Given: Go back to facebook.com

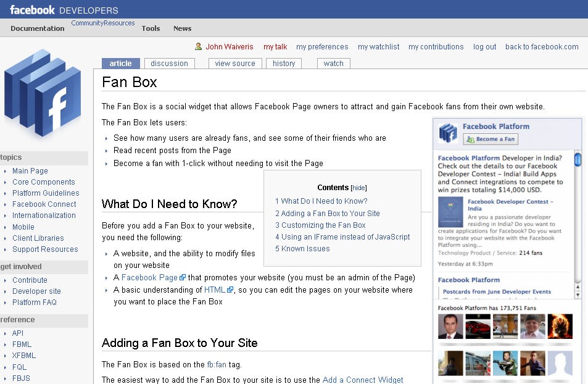Looking at the screenshot, I should click(542, 46).
